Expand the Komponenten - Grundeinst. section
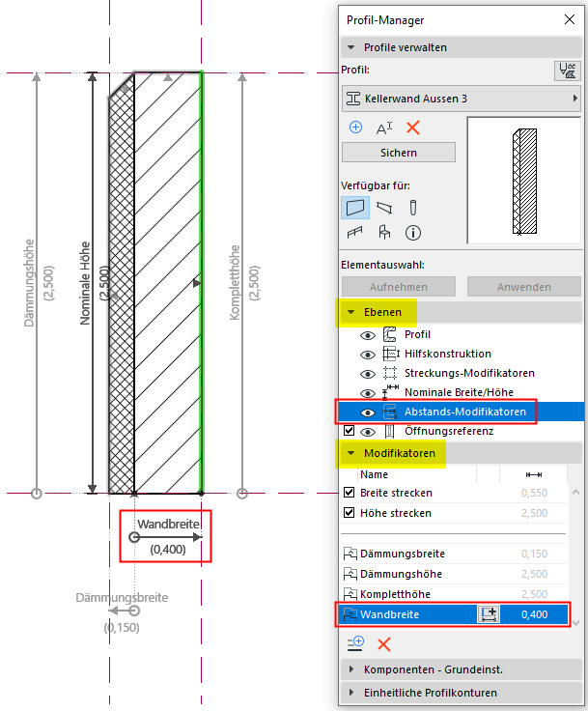 point(351,669)
